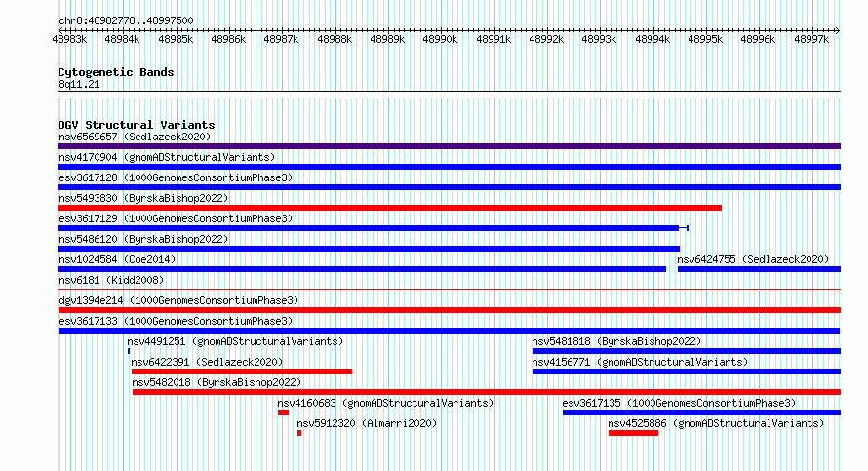Screen dimensions: 868x471
Task: Select nsv4491251 (gnomADStructuralVariants) label
Action: point(235,341)
